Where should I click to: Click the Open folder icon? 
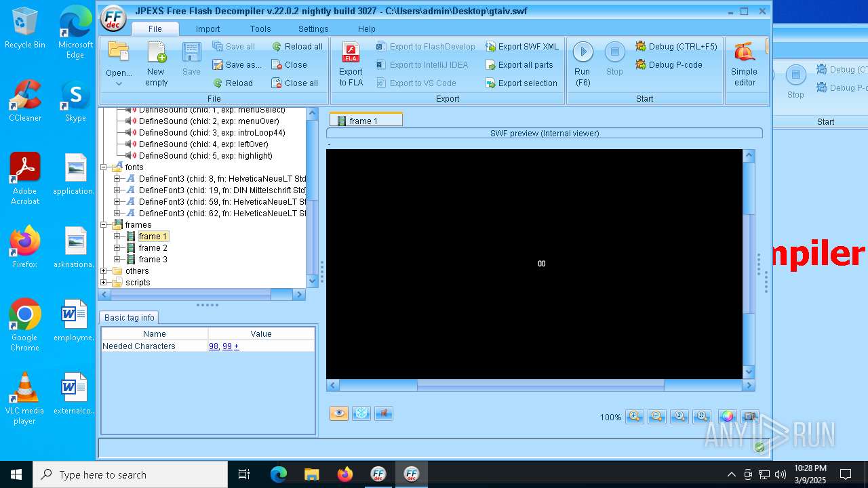119,53
